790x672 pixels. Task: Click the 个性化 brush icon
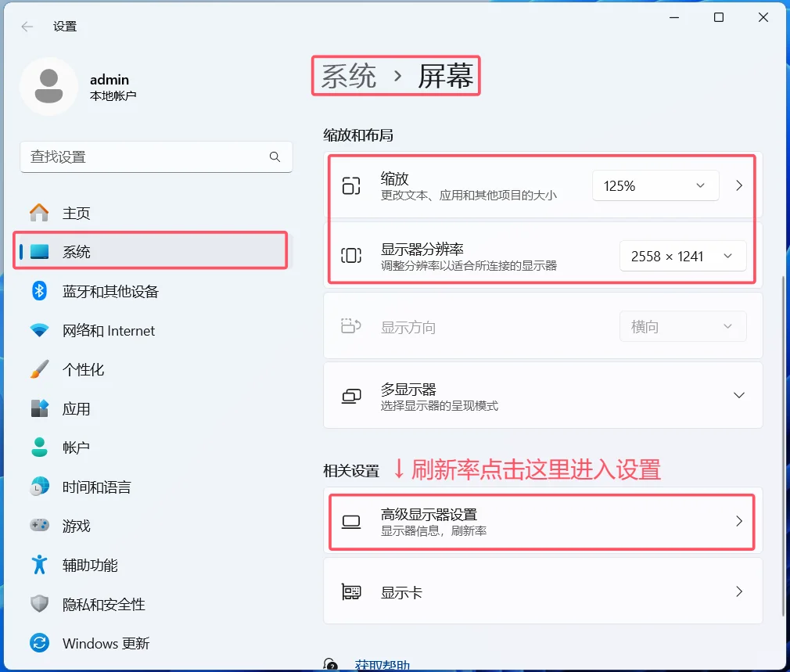pyautogui.click(x=38, y=369)
